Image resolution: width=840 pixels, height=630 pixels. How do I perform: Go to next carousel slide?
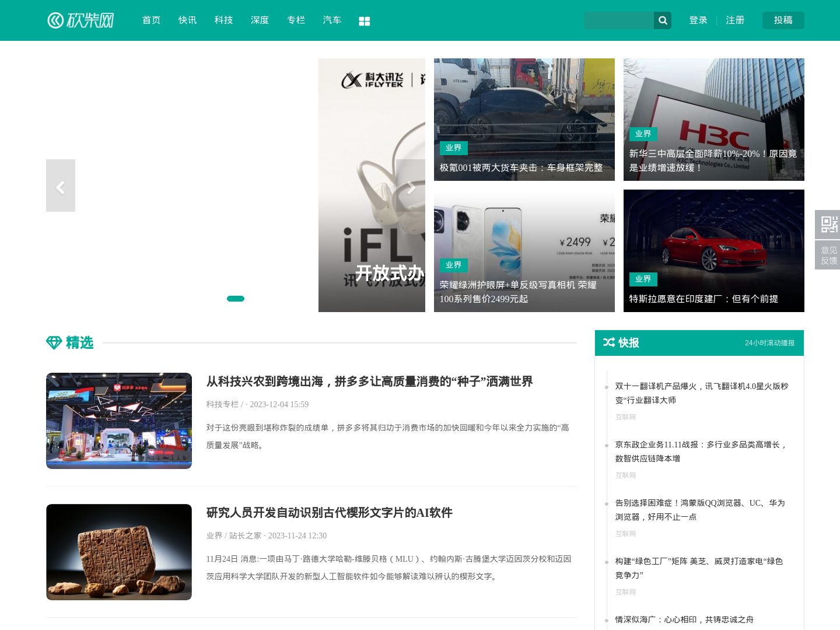point(411,185)
